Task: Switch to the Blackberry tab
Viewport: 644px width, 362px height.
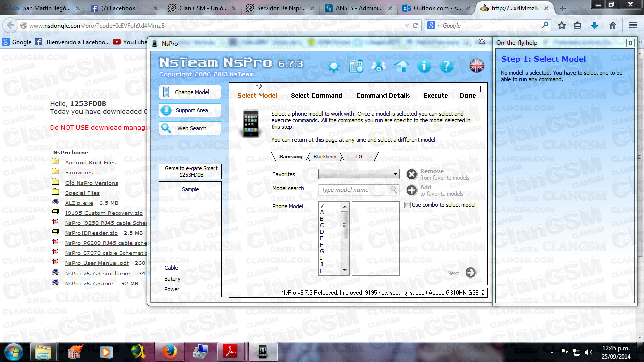Action: pos(325,157)
